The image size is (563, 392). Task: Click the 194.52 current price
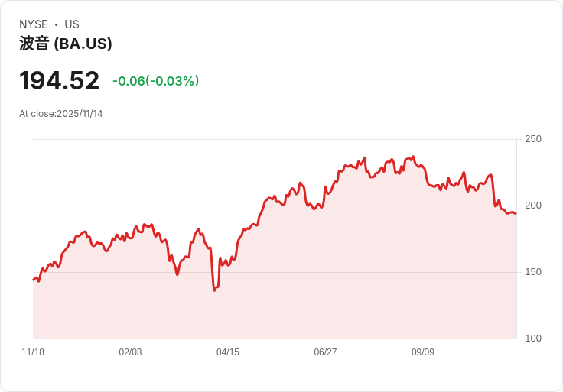click(x=60, y=81)
